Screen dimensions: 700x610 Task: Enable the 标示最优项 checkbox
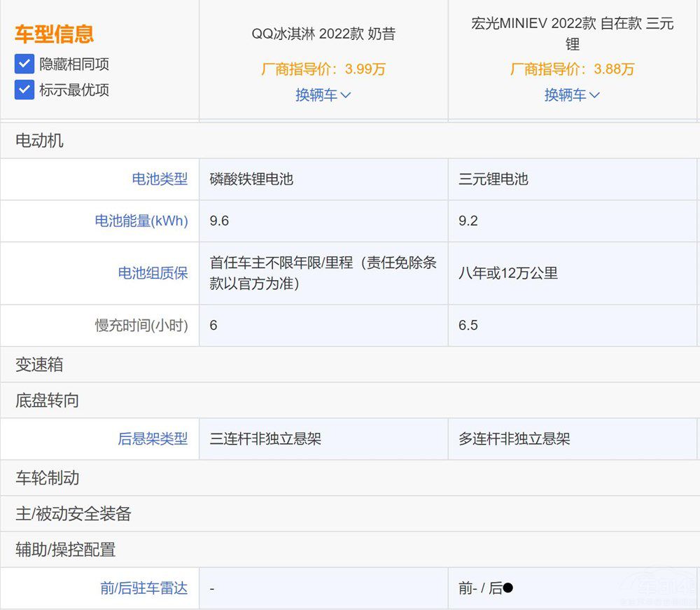click(x=24, y=90)
